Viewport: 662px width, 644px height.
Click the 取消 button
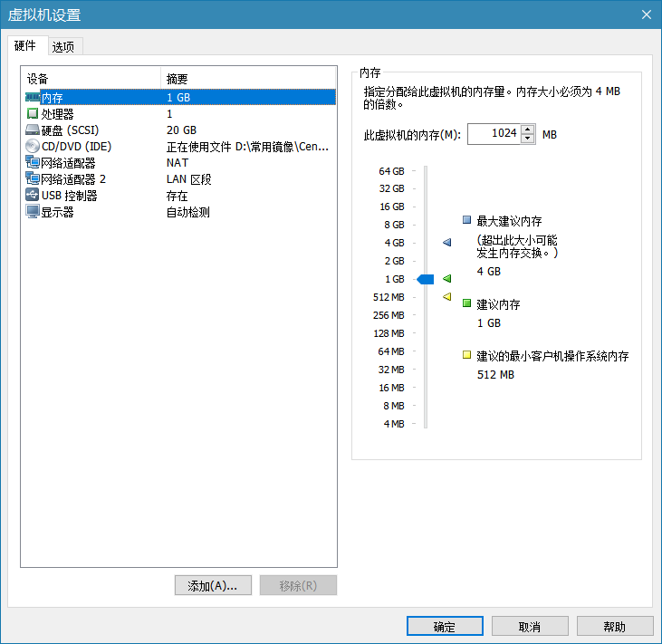point(530,626)
